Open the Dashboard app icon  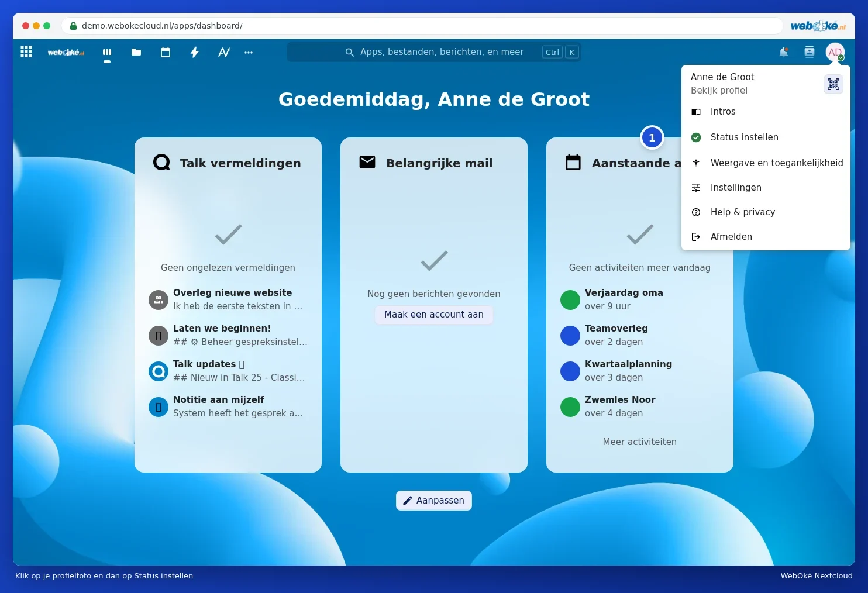coord(107,52)
